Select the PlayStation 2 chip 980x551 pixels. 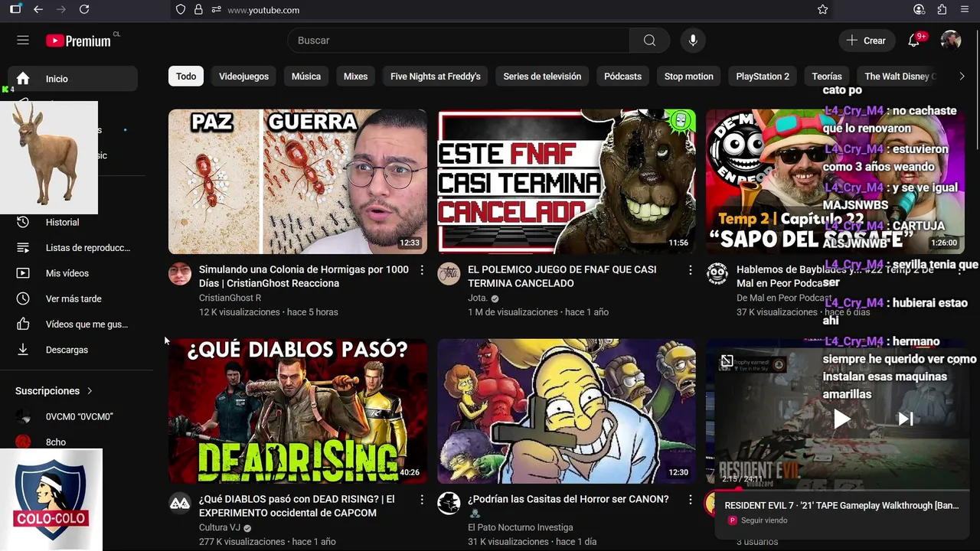coord(763,77)
